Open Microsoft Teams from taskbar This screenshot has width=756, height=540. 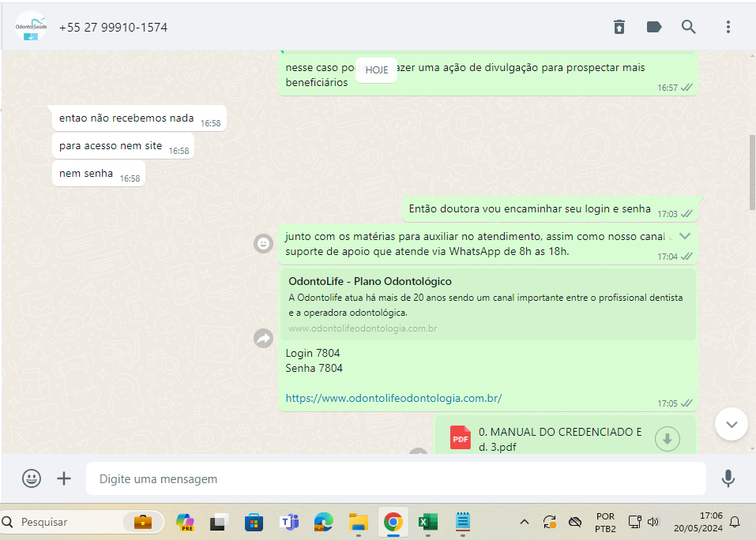coord(289,522)
